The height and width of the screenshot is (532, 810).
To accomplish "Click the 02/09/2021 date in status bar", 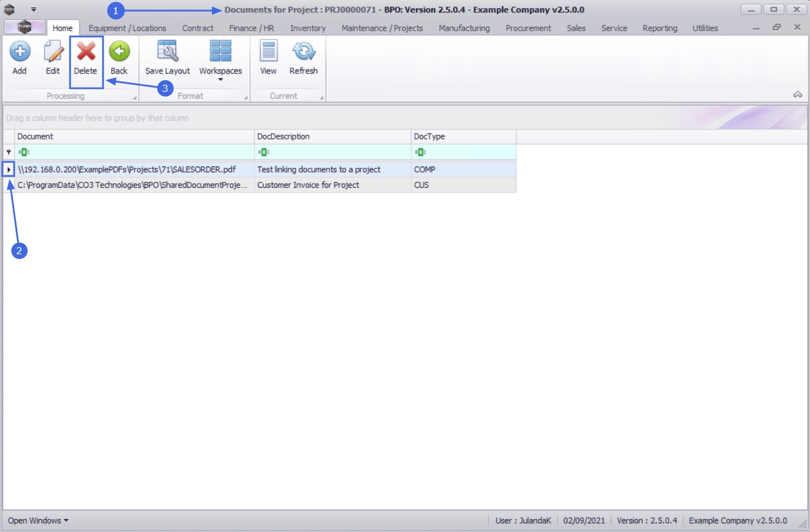I will pyautogui.click(x=584, y=521).
